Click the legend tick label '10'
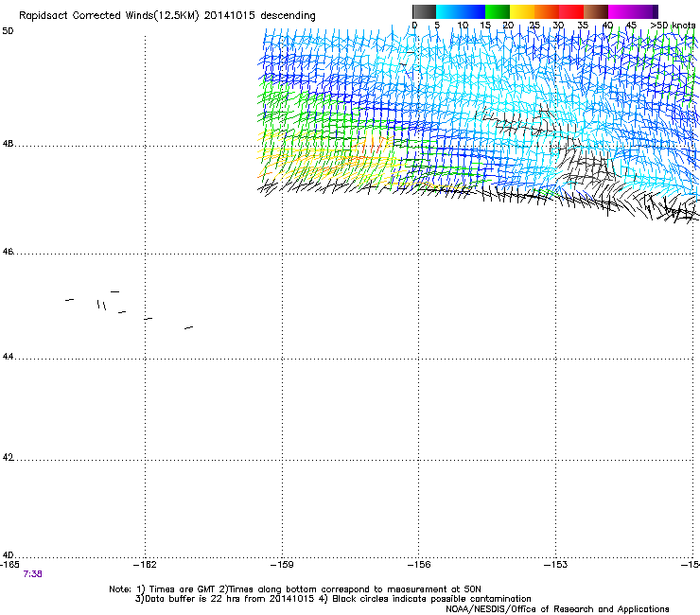The height and width of the screenshot is (615, 700). pyautogui.click(x=463, y=26)
